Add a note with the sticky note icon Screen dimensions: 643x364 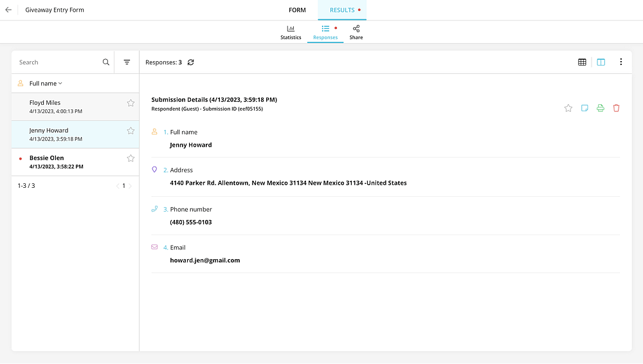pyautogui.click(x=584, y=108)
